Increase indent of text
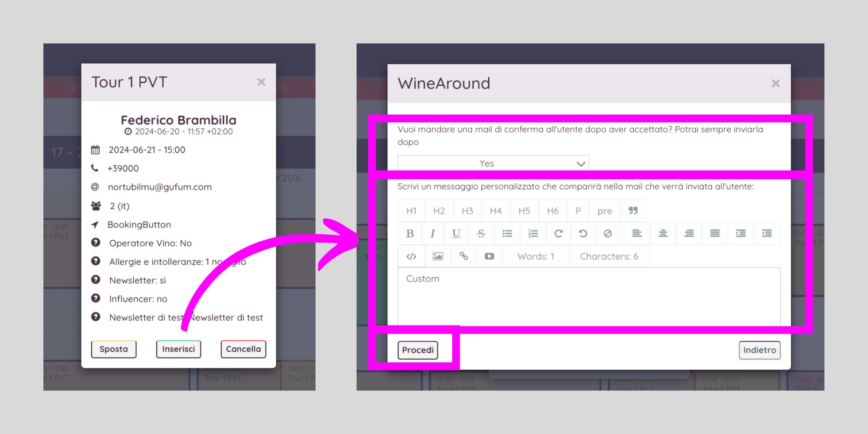This screenshot has height=434, width=868. (x=741, y=233)
